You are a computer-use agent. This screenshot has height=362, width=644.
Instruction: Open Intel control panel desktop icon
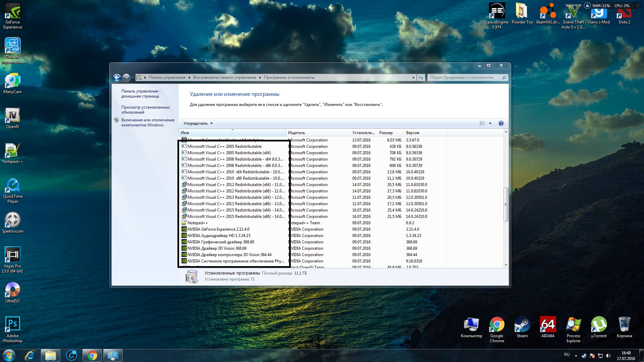(x=13, y=51)
